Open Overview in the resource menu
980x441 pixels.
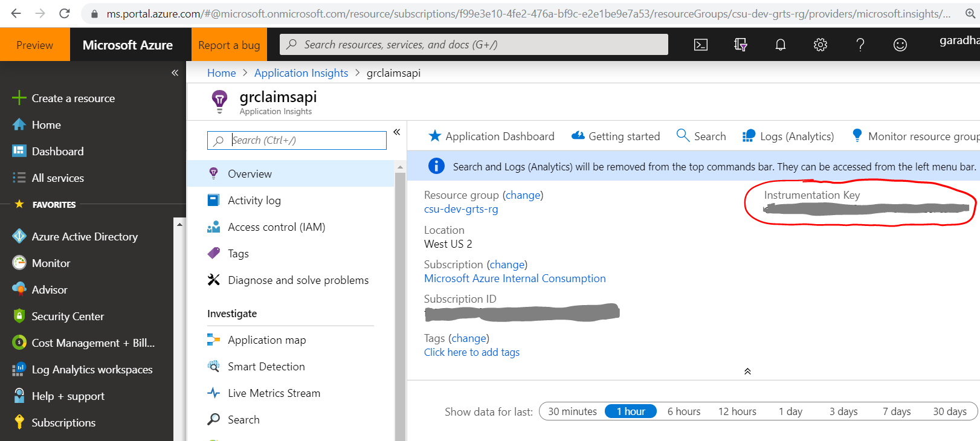[x=291, y=174]
